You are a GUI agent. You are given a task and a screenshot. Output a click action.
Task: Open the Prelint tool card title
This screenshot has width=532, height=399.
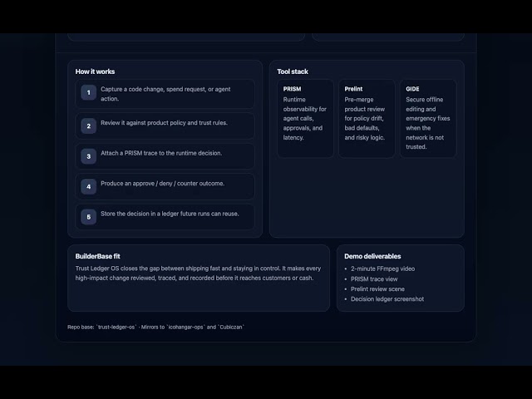[353, 89]
